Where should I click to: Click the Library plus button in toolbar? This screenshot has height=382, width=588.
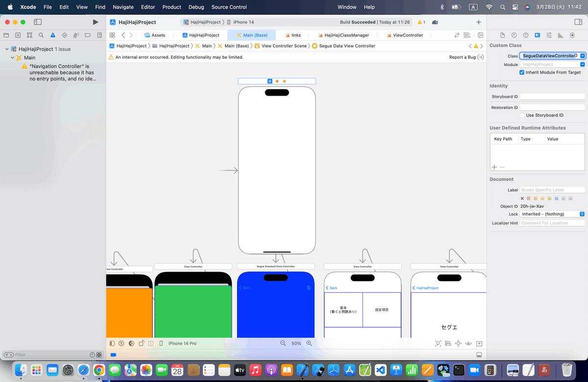tap(479, 22)
